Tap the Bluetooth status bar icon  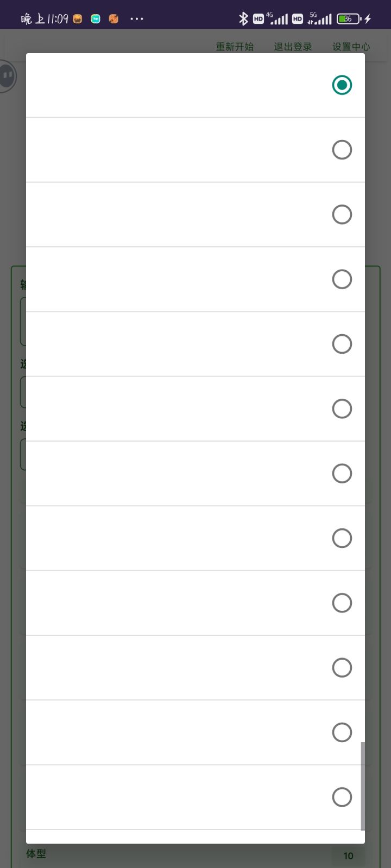pyautogui.click(x=243, y=18)
